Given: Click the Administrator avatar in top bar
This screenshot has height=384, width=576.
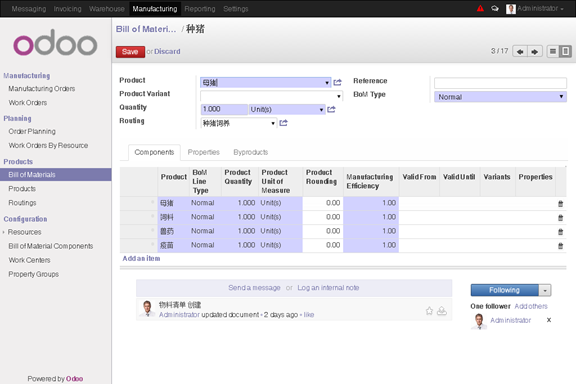Looking at the screenshot, I should point(511,9).
